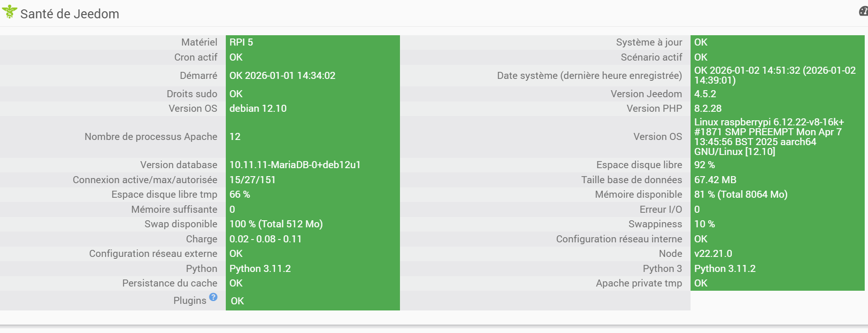868x333 pixels.
Task: Click the MariaDB database version value
Action: click(295, 165)
